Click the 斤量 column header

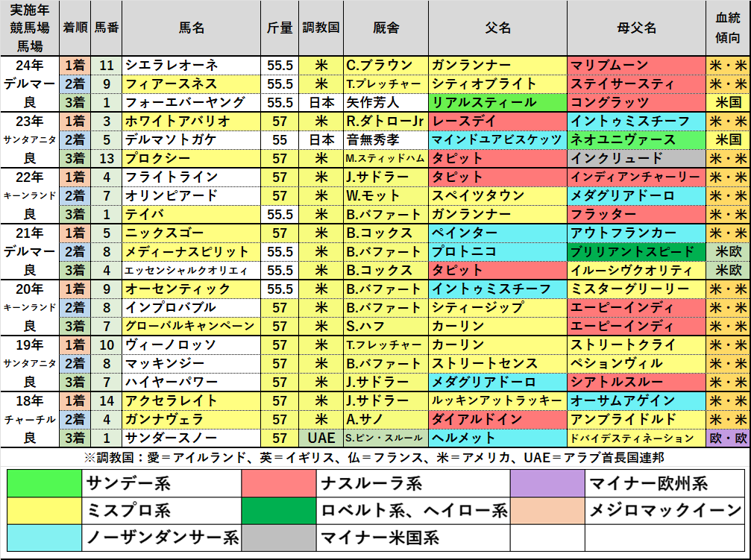(280, 28)
